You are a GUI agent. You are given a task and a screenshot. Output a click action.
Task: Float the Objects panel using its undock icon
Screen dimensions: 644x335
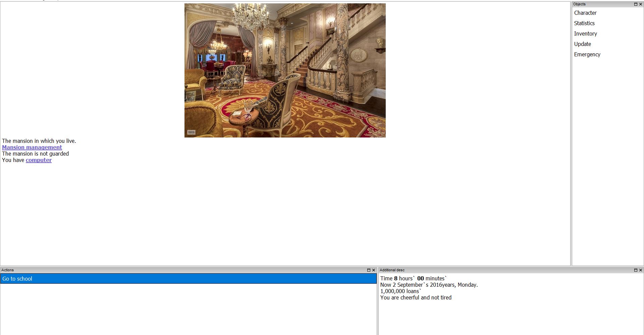635,4
